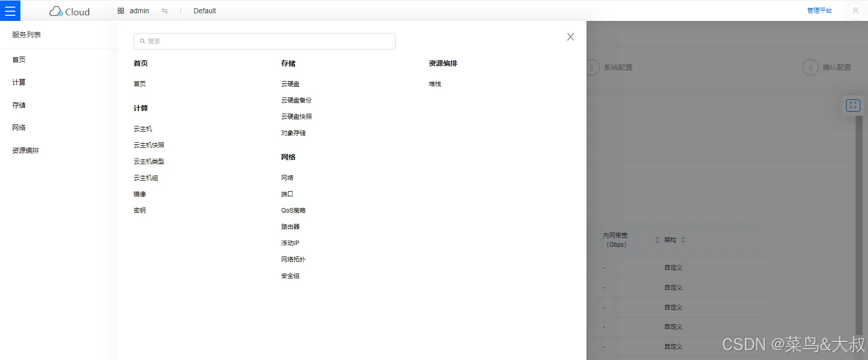Click the Cloud logo
The width and height of the screenshot is (868, 360).
click(69, 11)
